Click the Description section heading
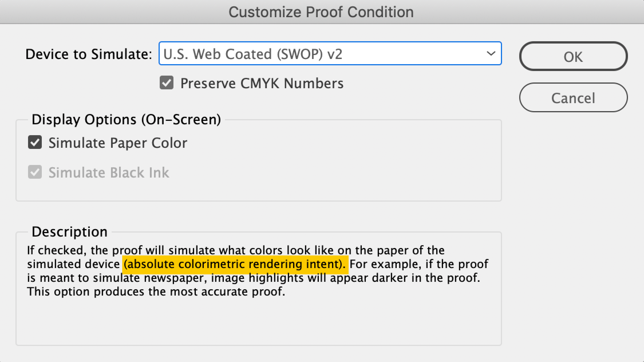The width and height of the screenshot is (644, 362). click(x=70, y=231)
